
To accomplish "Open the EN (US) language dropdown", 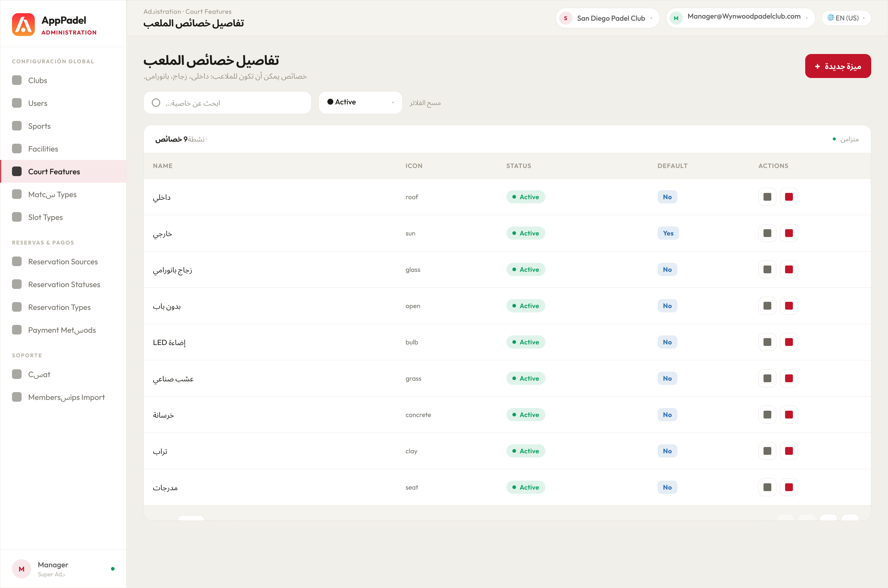I will click(x=846, y=18).
